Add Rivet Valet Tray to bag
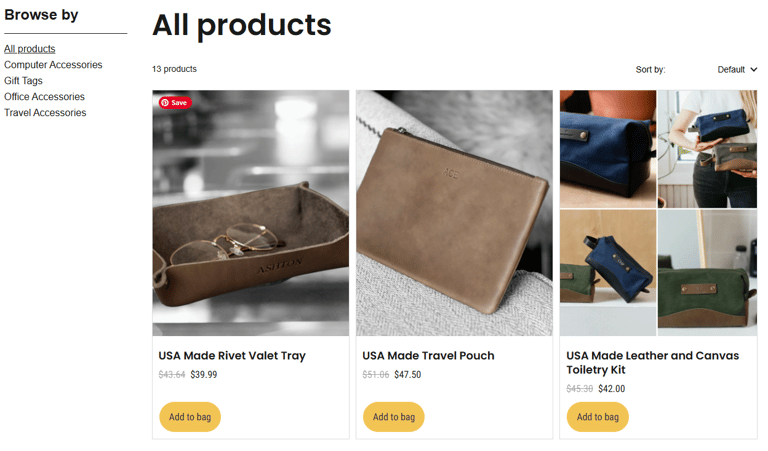 (x=190, y=417)
